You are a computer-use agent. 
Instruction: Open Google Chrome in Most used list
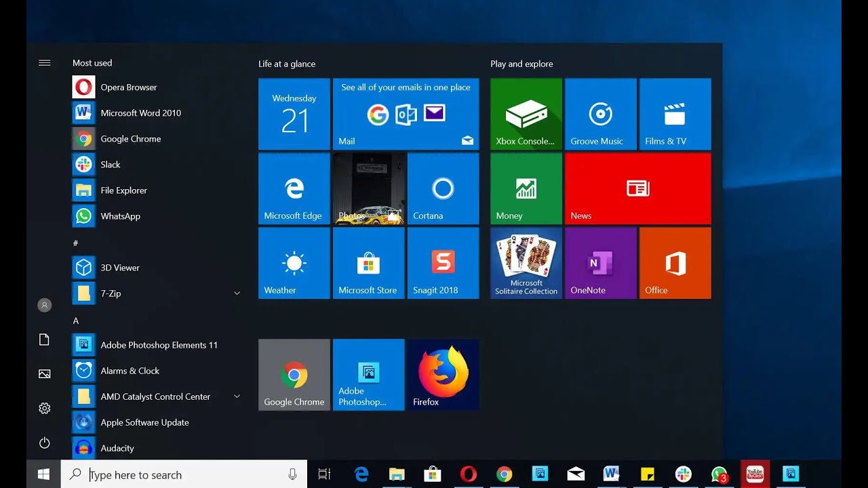tap(157, 139)
